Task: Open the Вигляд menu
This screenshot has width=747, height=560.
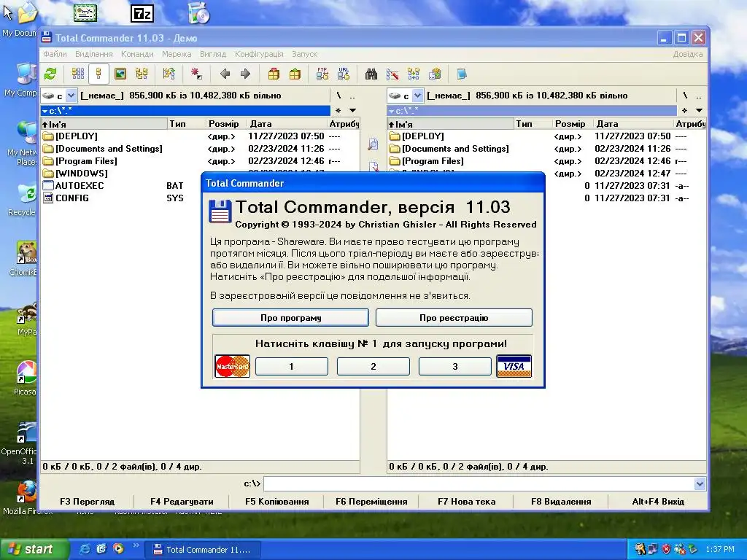Action: click(213, 54)
